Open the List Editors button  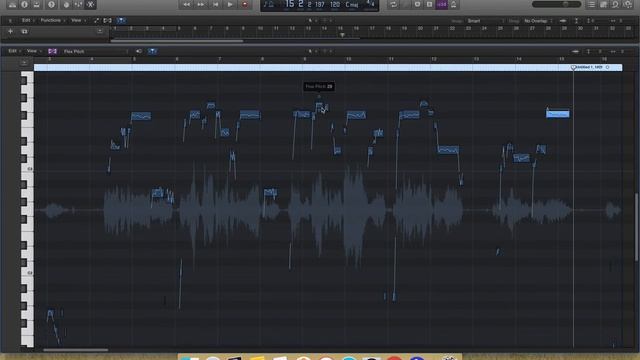[591, 4]
